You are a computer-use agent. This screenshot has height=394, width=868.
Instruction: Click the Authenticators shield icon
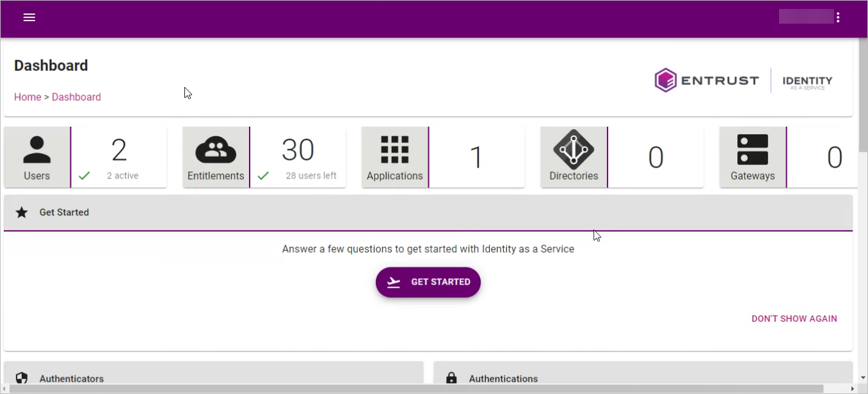pos(22,378)
